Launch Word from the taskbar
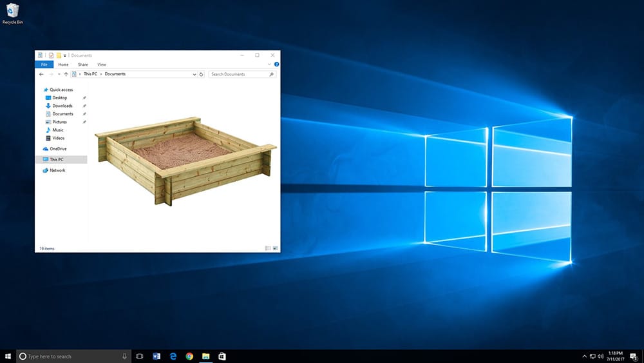644x363 pixels. point(156,357)
